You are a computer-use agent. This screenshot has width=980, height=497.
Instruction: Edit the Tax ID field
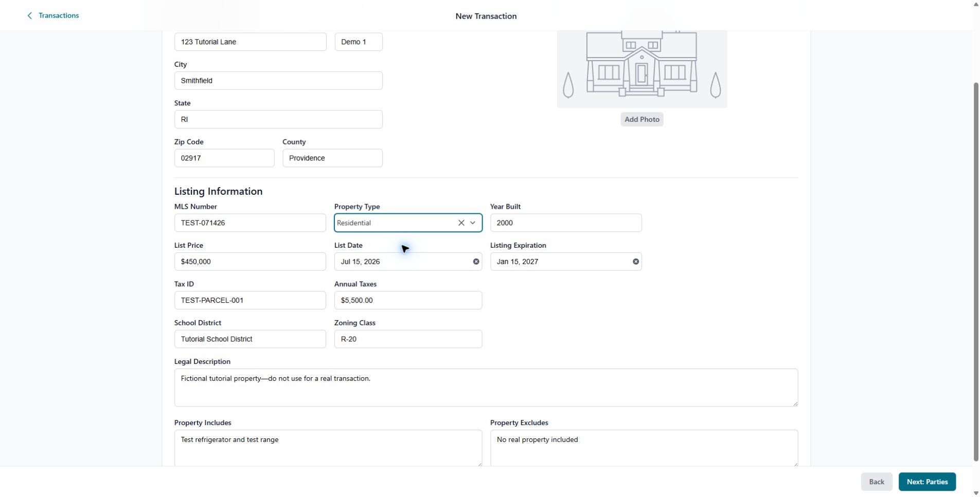[250, 300]
